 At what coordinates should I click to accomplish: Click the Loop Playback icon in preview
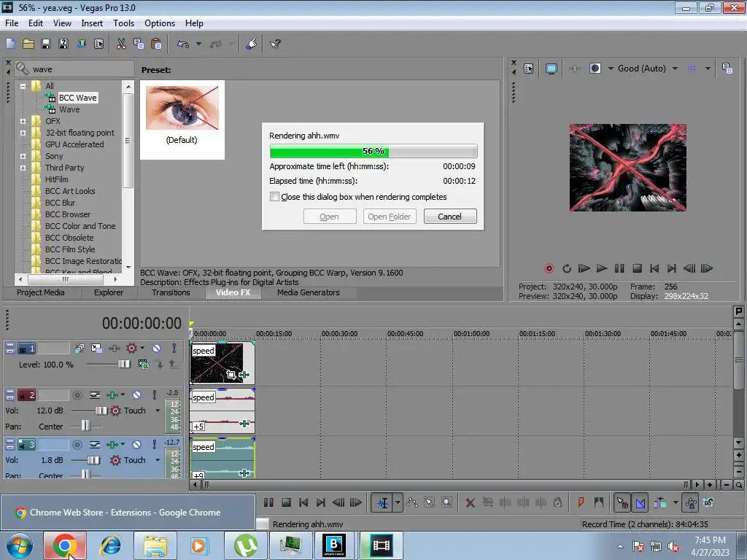coord(566,268)
